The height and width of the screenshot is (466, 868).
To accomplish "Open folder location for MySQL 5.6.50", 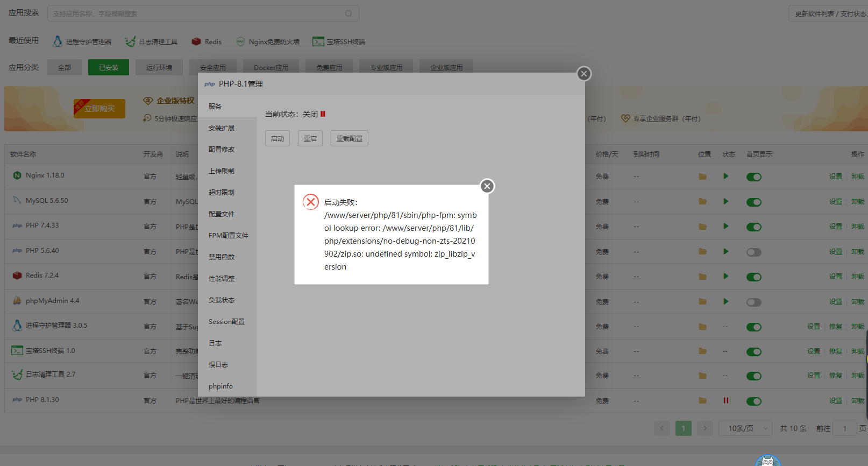I will [702, 201].
